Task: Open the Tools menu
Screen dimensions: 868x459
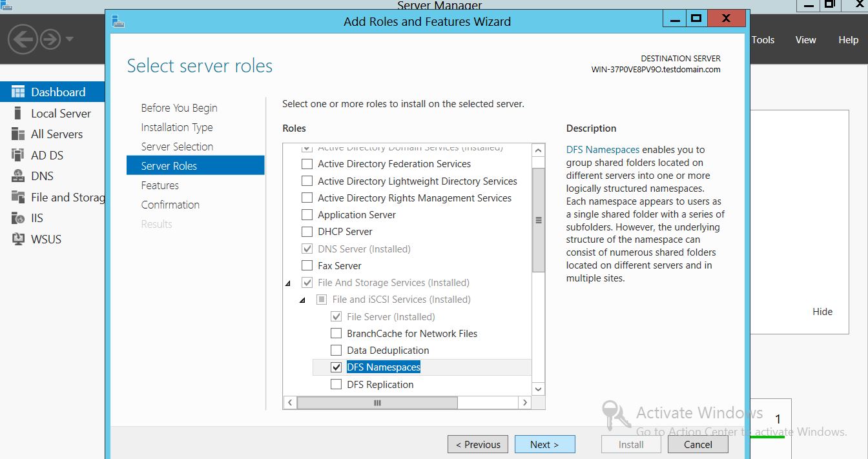Action: 763,40
